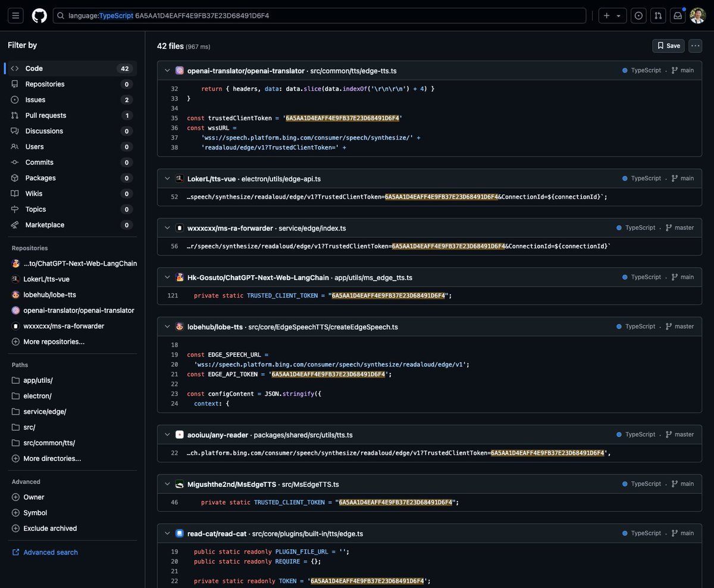Open the more options ellipsis menu
The width and height of the screenshot is (714, 588).
(696, 46)
